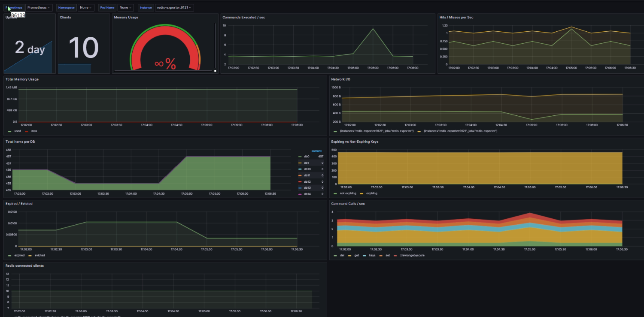Hide the 'used' series in Total Memory Usage
The image size is (644, 317).
(17, 131)
